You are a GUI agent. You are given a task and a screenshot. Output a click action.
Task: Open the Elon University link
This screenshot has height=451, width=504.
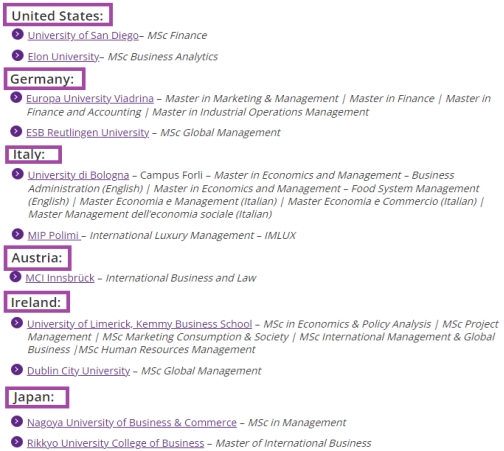click(63, 57)
